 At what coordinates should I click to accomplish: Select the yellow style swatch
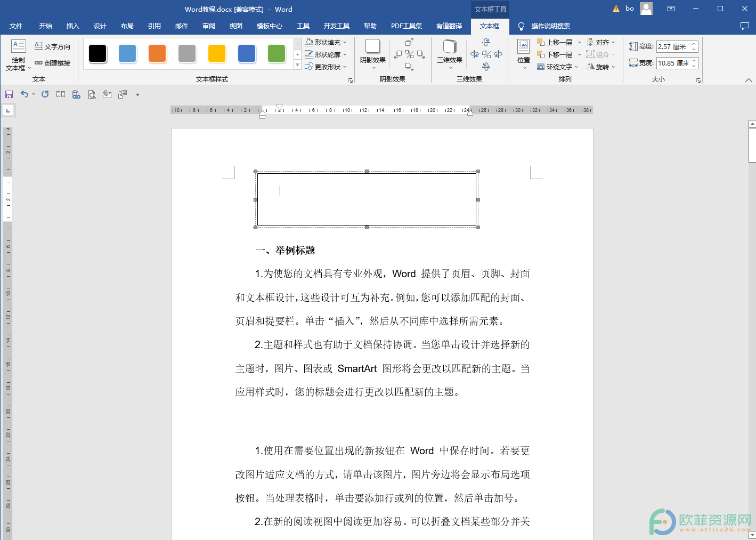coord(217,53)
